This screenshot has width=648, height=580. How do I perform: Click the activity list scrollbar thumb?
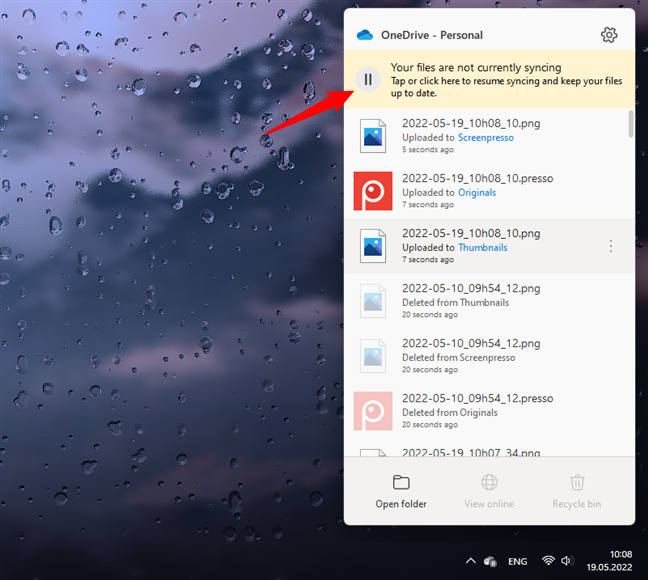point(631,124)
